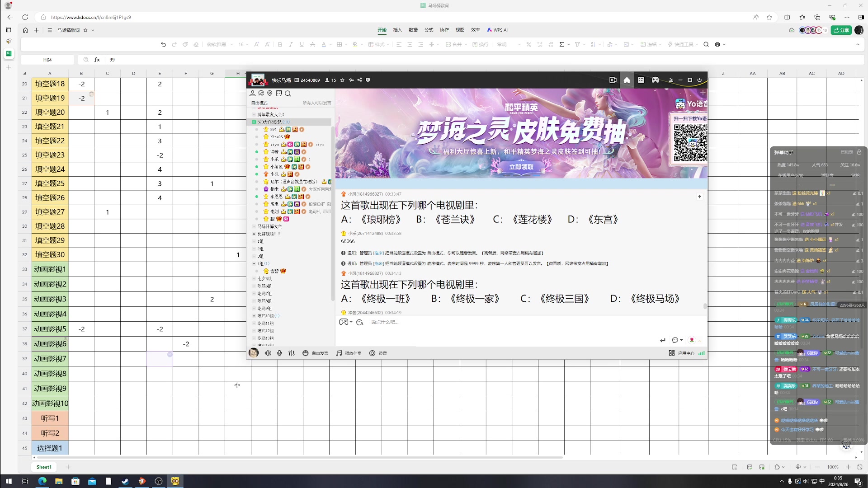
Task: Click the user list icon above channel tree
Action: tap(253, 93)
